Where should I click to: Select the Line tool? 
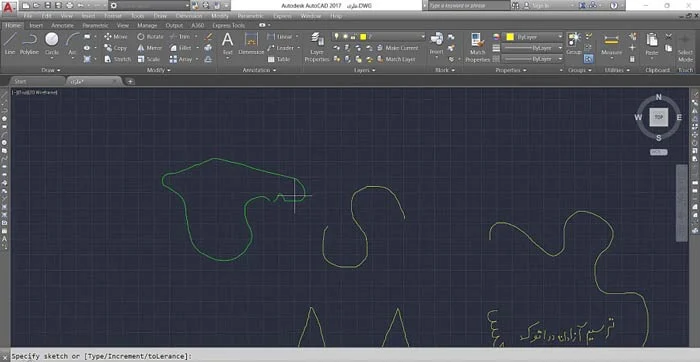pyautogui.click(x=10, y=43)
